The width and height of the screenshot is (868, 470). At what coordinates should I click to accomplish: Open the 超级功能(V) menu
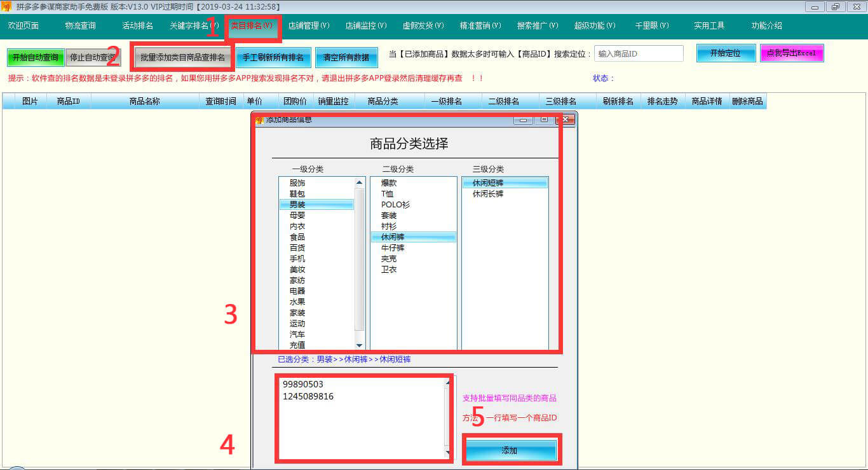(595, 26)
